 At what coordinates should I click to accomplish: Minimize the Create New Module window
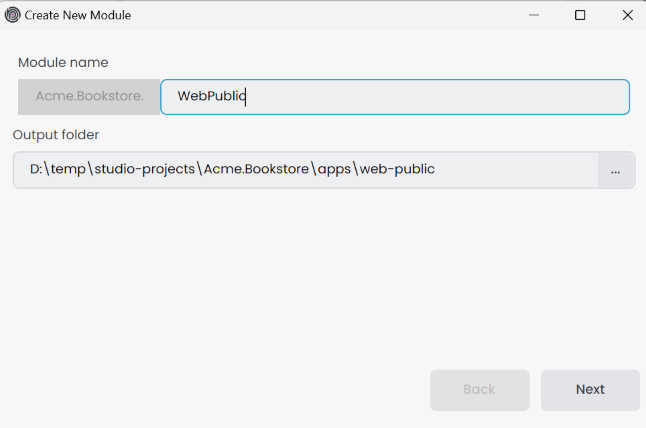pos(532,15)
